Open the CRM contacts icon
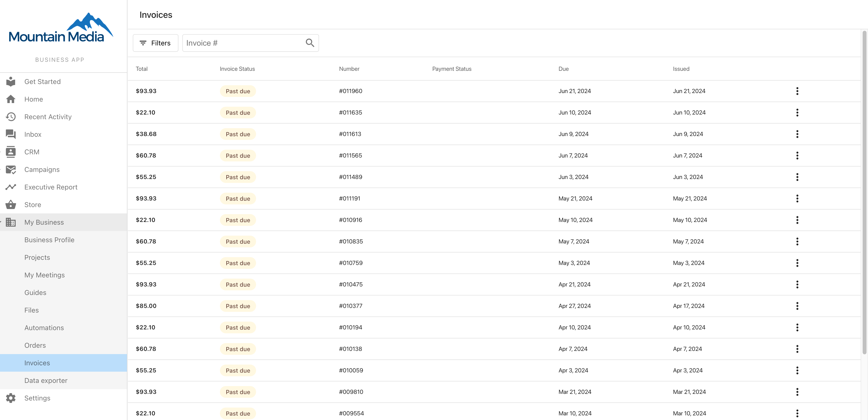 [11, 152]
